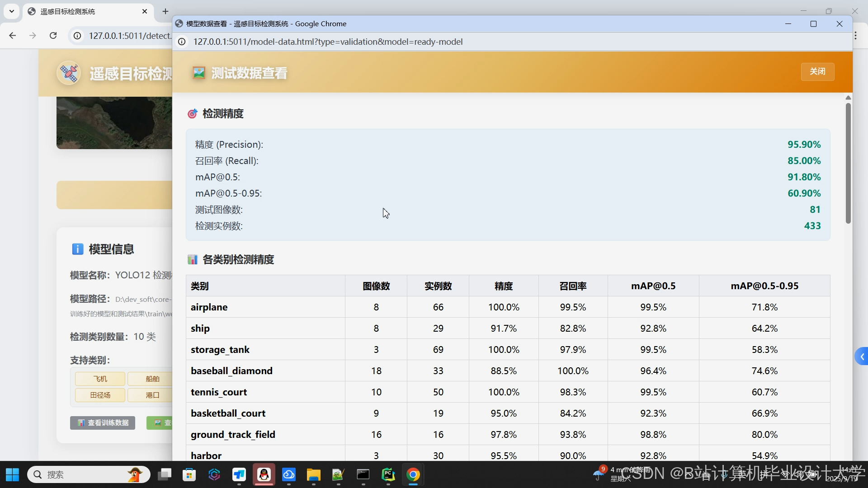Click the blue side panel expand arrow

(x=862, y=357)
